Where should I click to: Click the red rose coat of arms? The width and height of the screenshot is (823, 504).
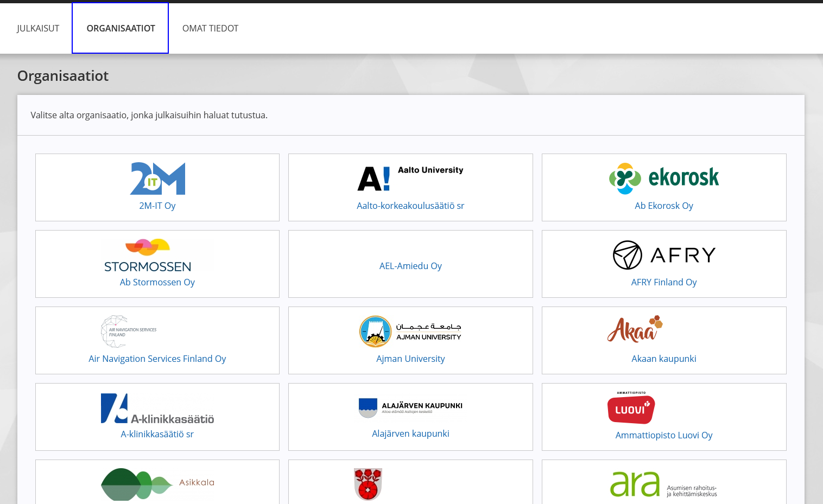pyautogui.click(x=368, y=484)
